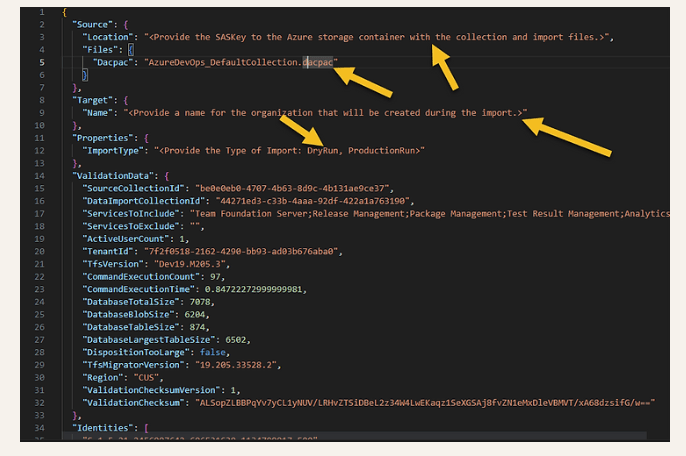The width and height of the screenshot is (686, 456).
Task: Click the "TfsMigratorVersion" key
Action: click(133, 365)
